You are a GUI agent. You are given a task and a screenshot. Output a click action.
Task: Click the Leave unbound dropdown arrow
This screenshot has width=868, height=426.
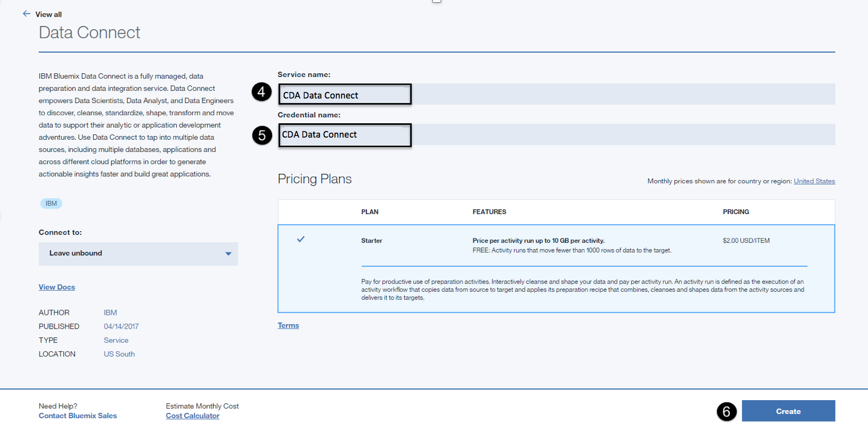228,254
